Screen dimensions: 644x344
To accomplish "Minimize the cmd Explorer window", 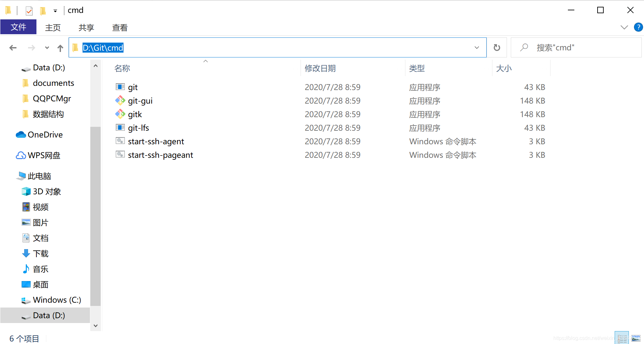I will 571,10.
